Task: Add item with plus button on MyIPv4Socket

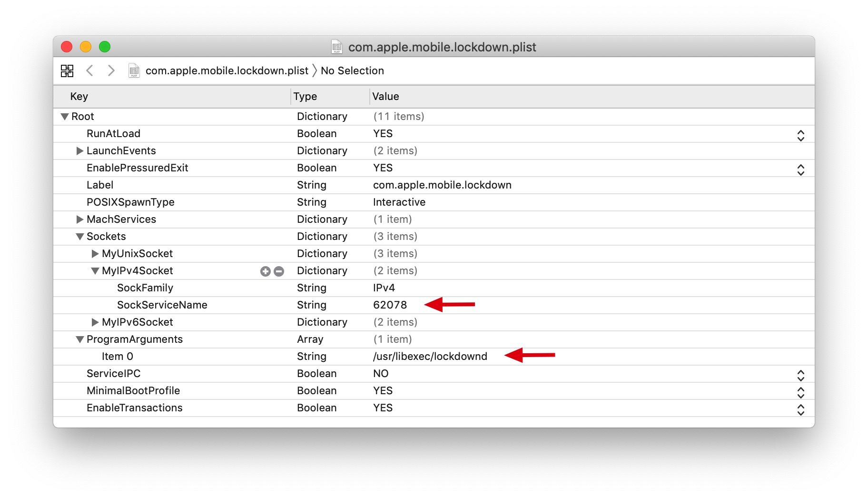Action: [x=266, y=271]
